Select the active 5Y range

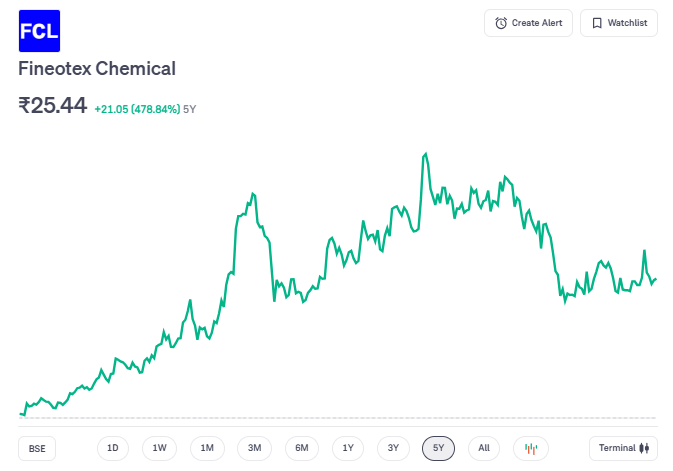(438, 448)
